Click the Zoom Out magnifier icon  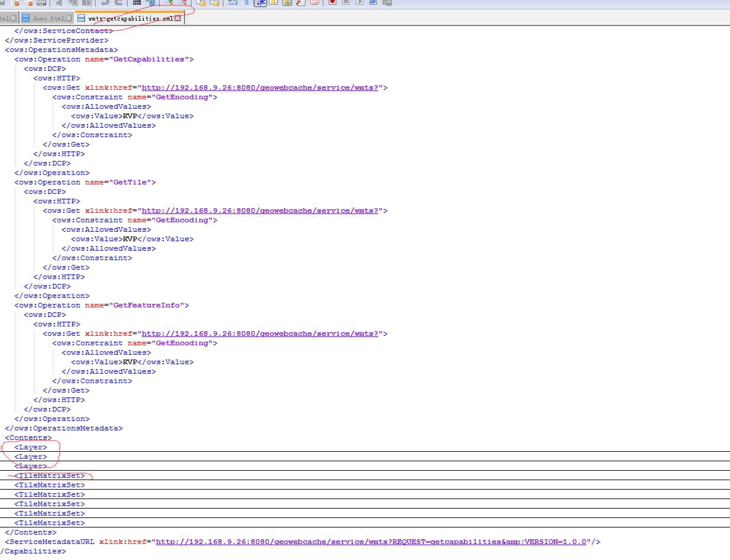tap(183, 2)
